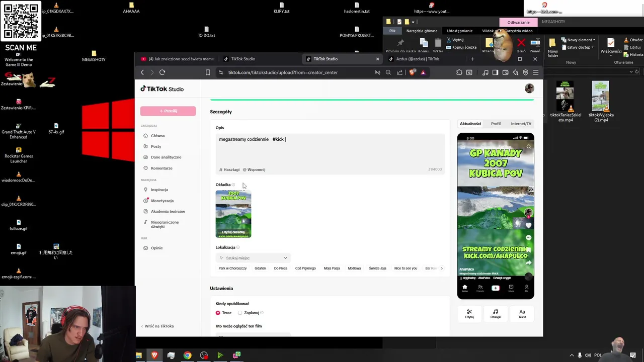This screenshot has width=644, height=362.
Task: Click Wróć na TikToka link
Action: [157, 326]
